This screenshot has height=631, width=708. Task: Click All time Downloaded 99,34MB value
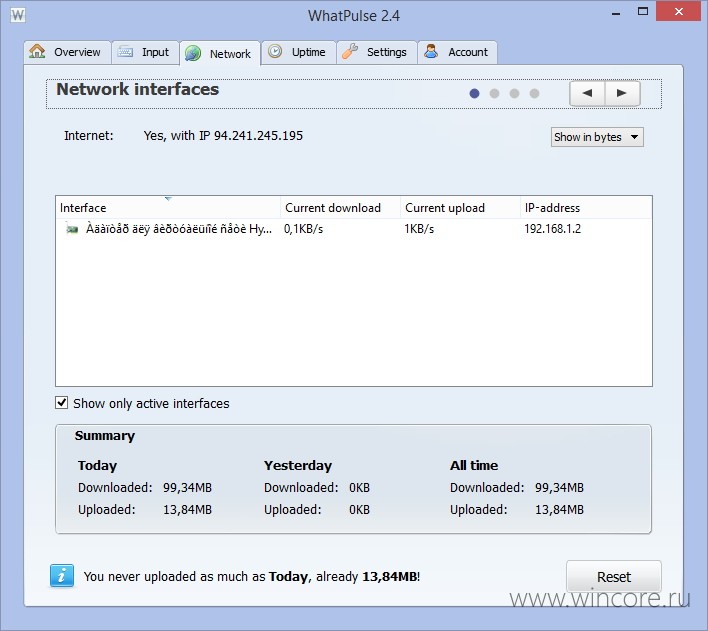559,488
